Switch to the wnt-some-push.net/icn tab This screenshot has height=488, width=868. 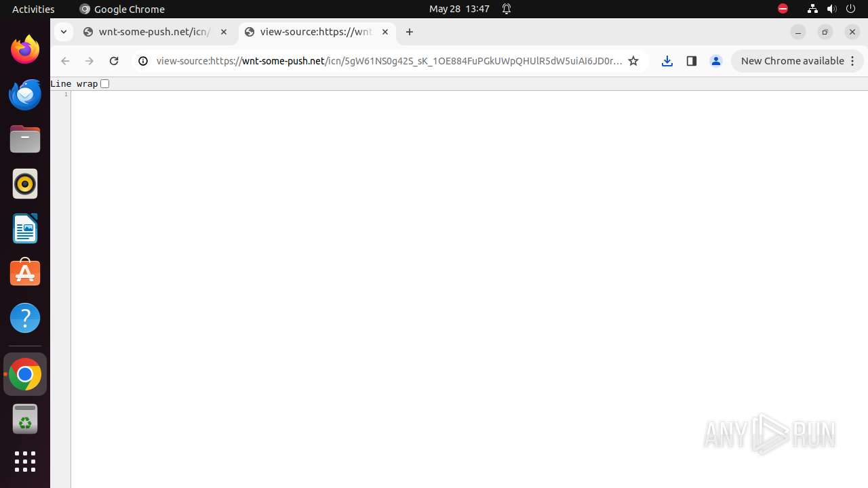pos(155,32)
